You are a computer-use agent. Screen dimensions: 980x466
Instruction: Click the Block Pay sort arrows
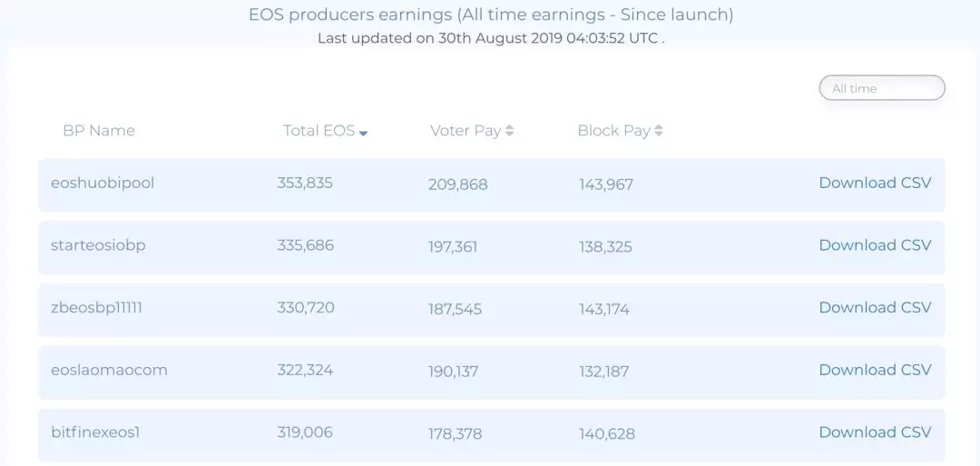tap(659, 130)
